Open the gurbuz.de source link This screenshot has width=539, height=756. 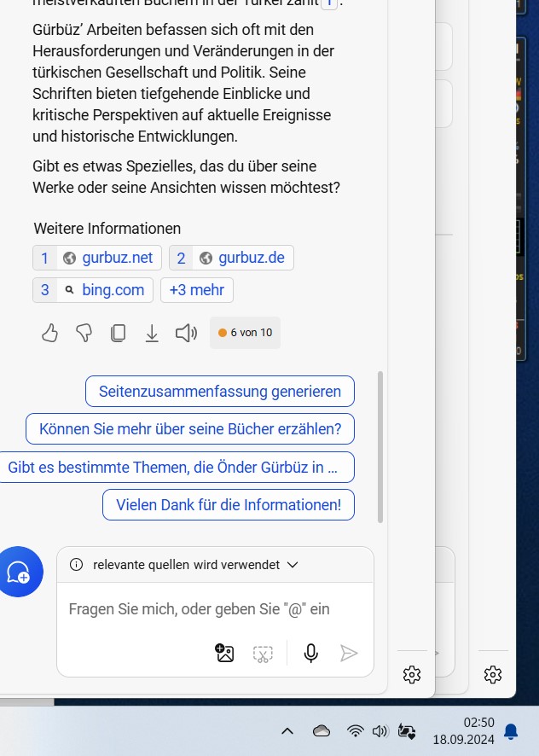(x=231, y=258)
